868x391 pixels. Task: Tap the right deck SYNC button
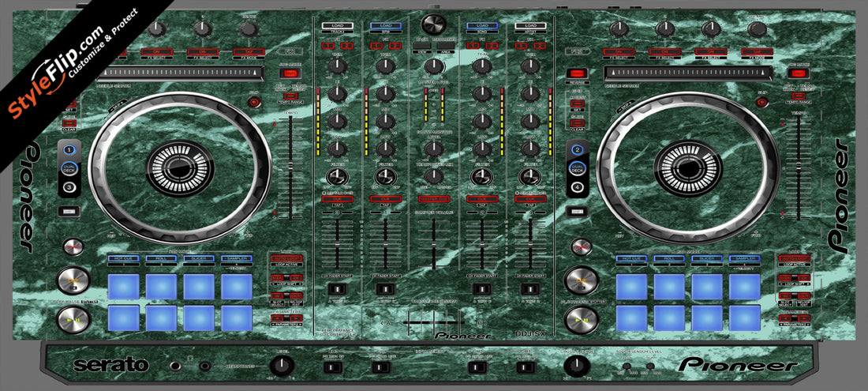(582, 246)
